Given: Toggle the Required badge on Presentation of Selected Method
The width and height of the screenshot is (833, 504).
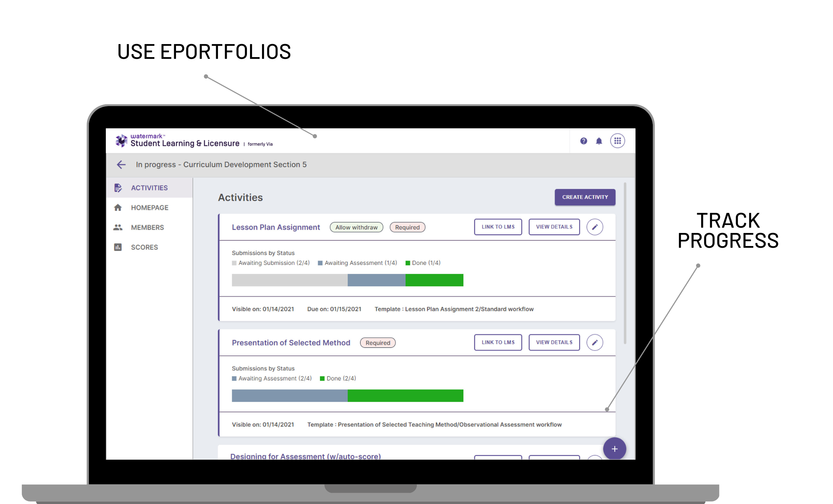Looking at the screenshot, I should coord(378,342).
